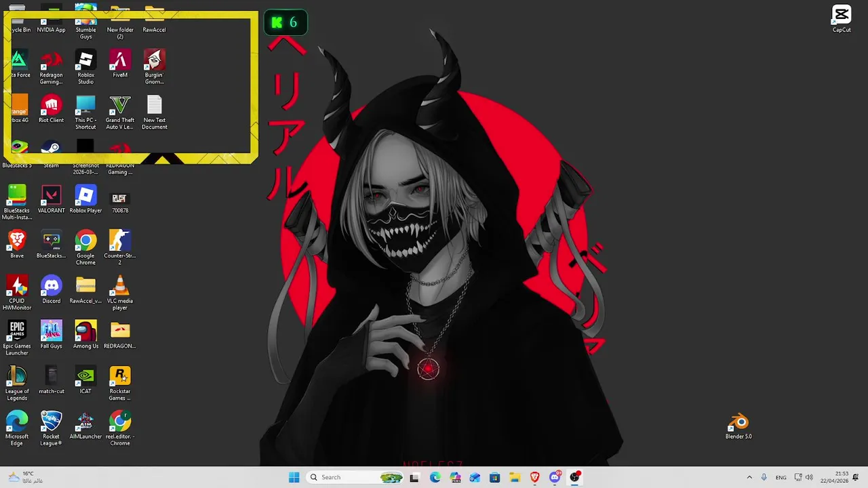The width and height of the screenshot is (868, 488).
Task: Click the microphone tray icon
Action: (x=764, y=477)
